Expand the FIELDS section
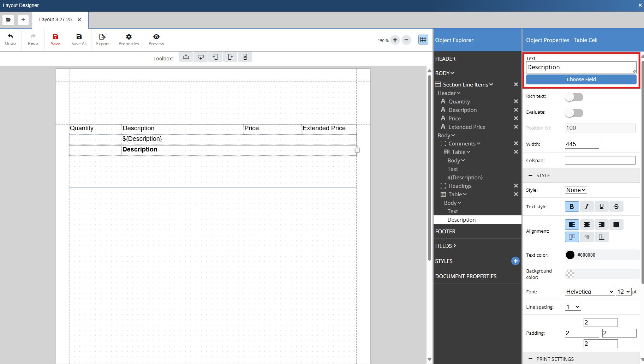 coord(446,246)
